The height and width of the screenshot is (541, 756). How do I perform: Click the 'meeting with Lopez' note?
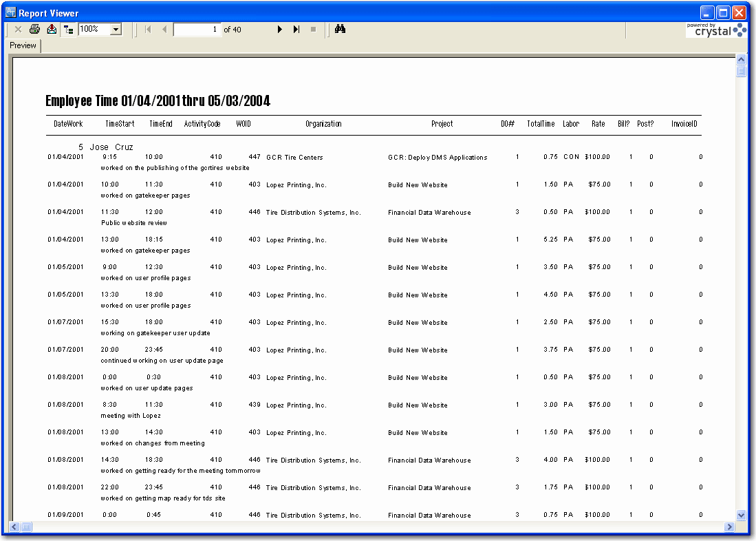click(x=131, y=416)
